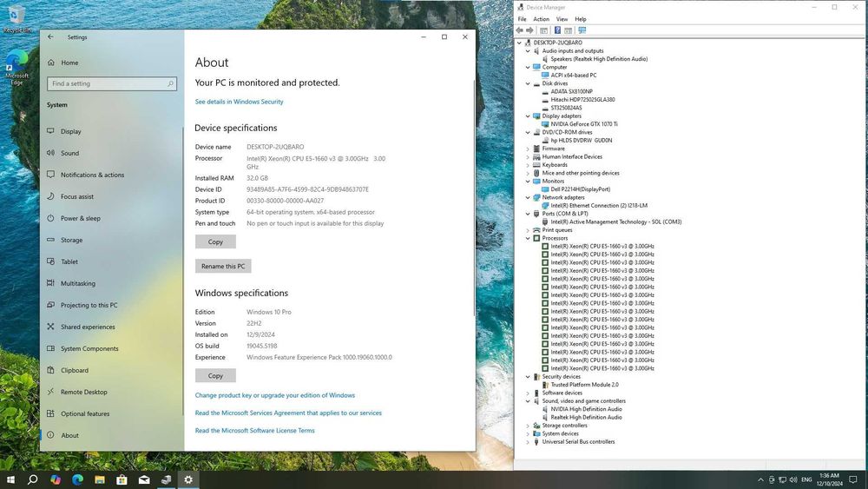Collapse the Disk drives node
The width and height of the screenshot is (868, 489).
528,83
